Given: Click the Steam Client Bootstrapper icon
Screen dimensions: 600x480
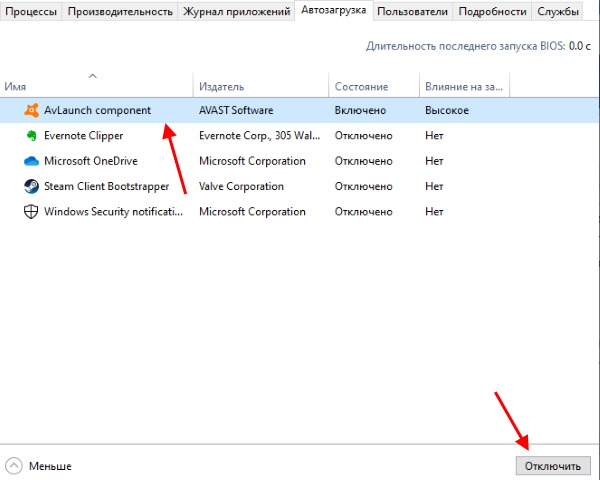Looking at the screenshot, I should click(31, 186).
